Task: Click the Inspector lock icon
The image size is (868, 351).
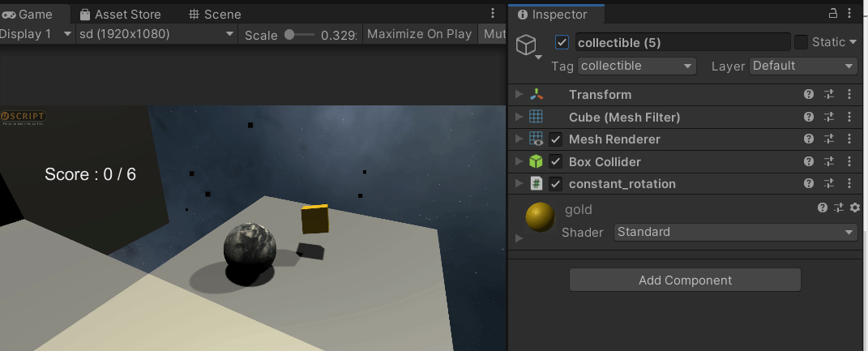Action: (833, 14)
